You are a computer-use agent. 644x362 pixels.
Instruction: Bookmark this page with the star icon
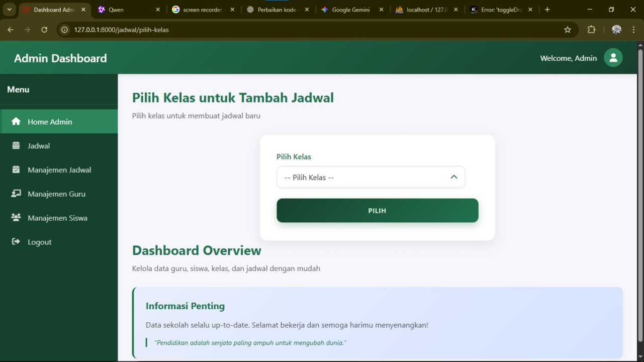(568, 30)
